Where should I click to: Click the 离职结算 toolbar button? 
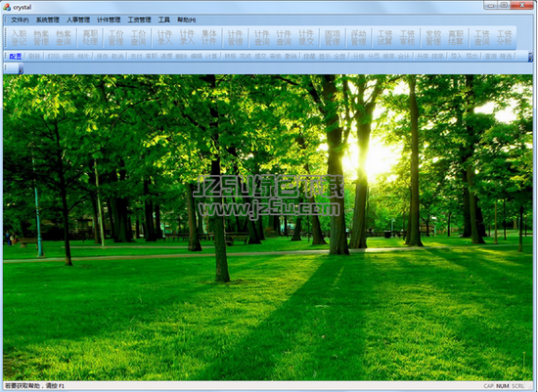[x=456, y=38]
